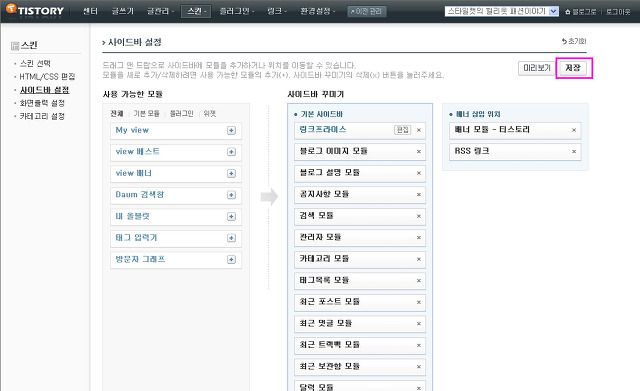Image resolution: width=640 pixels, height=391 pixels.
Task: Add the Daum 검색창 module
Action: click(231, 195)
